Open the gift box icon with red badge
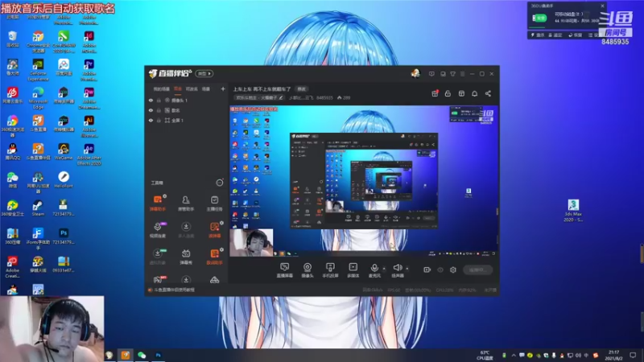The width and height of the screenshot is (644, 362). click(435, 93)
